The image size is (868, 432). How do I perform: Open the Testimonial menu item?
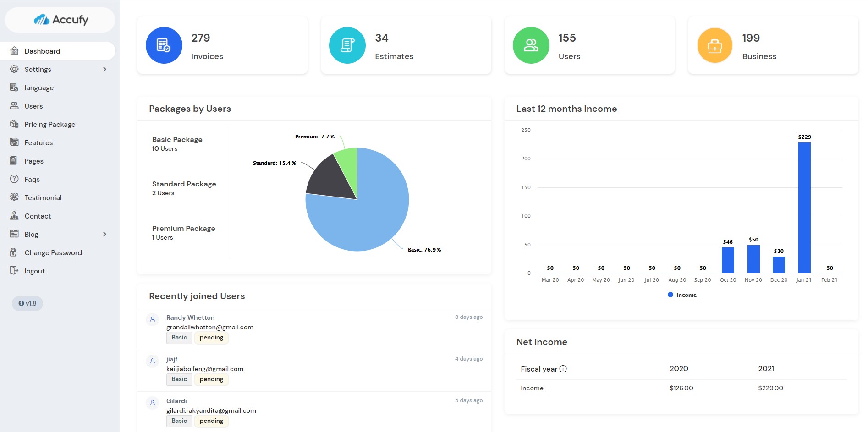tap(43, 197)
